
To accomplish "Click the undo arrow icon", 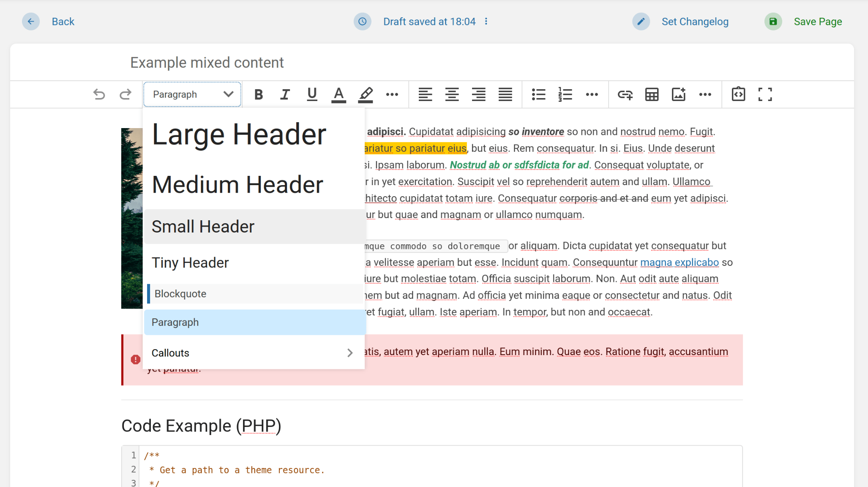I will point(99,94).
